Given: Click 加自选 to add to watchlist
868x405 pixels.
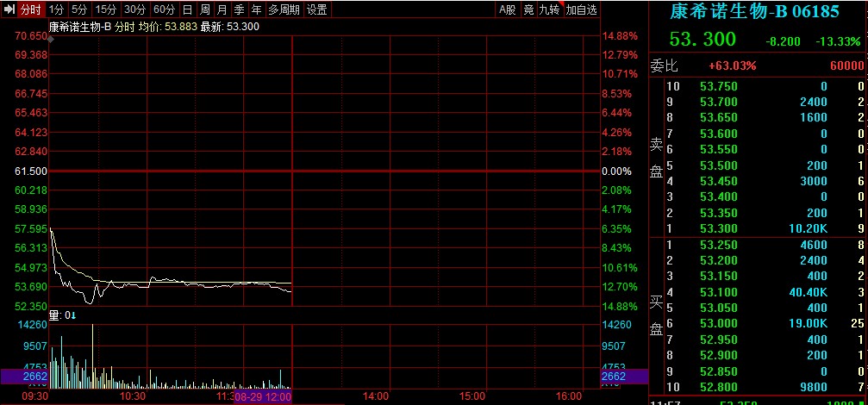Looking at the screenshot, I should (582, 9).
